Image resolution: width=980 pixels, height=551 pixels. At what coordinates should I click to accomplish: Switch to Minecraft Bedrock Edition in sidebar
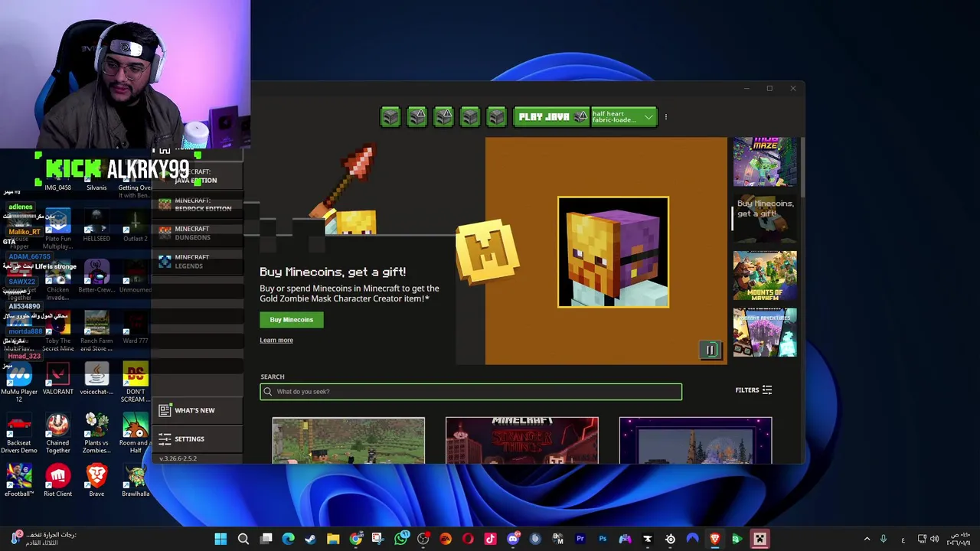pos(198,204)
